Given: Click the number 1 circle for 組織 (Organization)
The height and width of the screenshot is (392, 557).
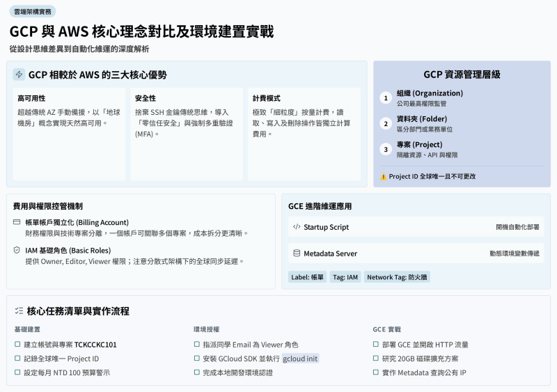Looking at the screenshot, I should point(386,98).
